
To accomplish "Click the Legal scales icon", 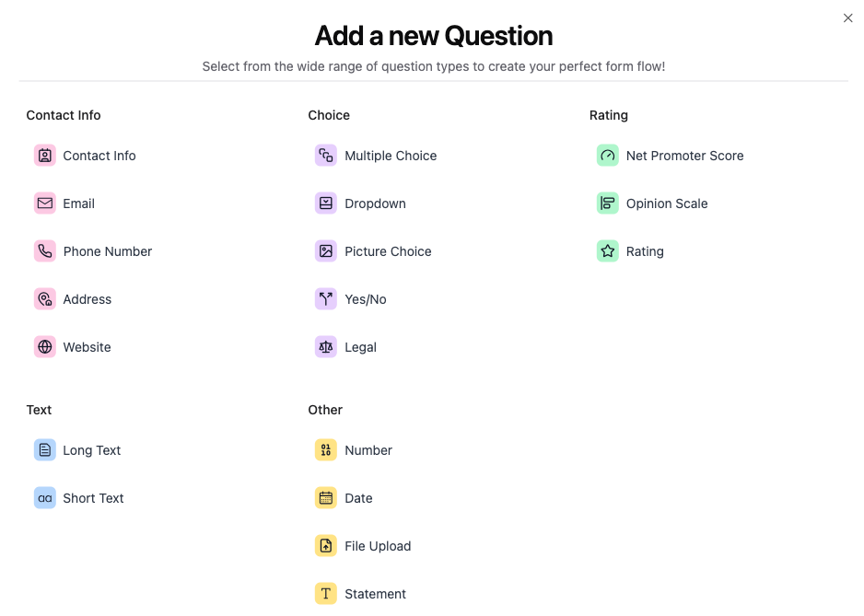I will (x=325, y=347).
